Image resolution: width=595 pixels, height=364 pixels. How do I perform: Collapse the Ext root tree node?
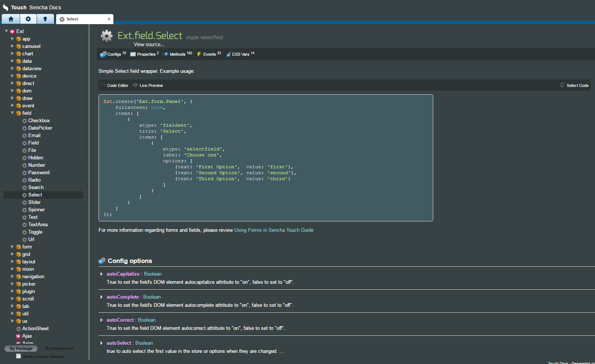click(6, 31)
